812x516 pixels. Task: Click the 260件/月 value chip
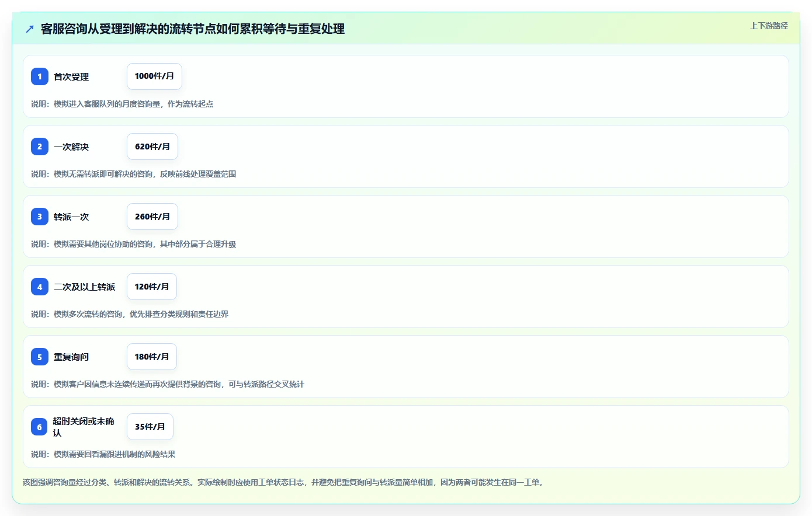click(152, 217)
